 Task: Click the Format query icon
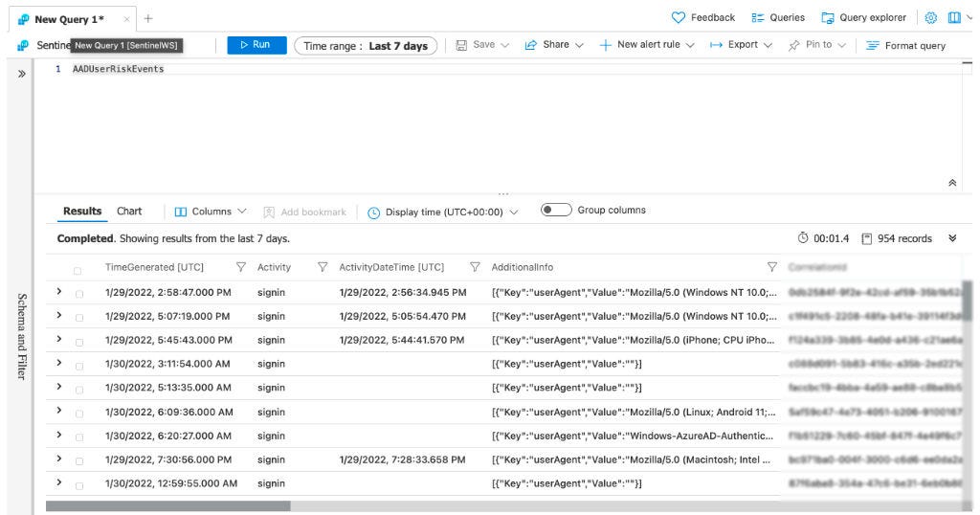(x=873, y=45)
